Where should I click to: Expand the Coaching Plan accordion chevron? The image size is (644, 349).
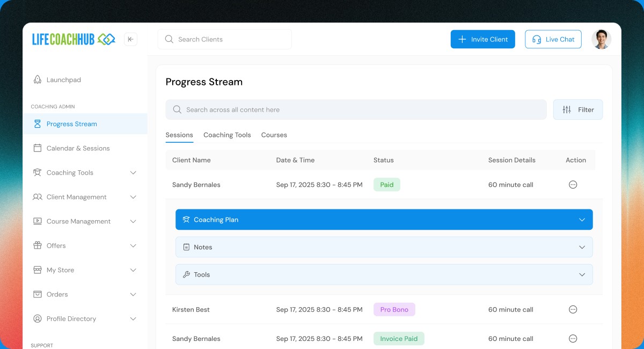click(x=582, y=220)
